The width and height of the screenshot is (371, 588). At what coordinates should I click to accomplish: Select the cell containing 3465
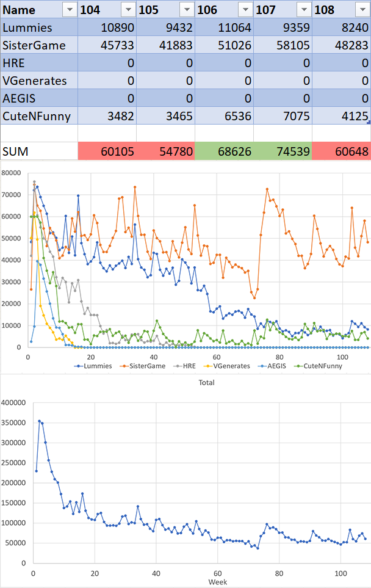tap(165, 115)
